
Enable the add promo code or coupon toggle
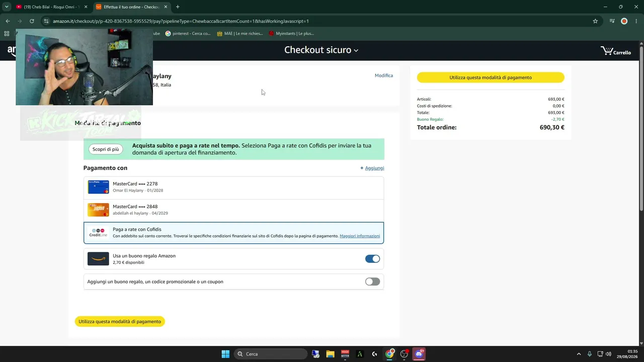pos(372,282)
